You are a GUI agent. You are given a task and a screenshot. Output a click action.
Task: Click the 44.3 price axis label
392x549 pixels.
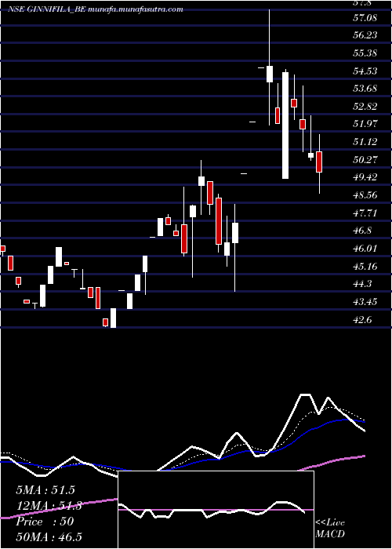[x=362, y=284]
